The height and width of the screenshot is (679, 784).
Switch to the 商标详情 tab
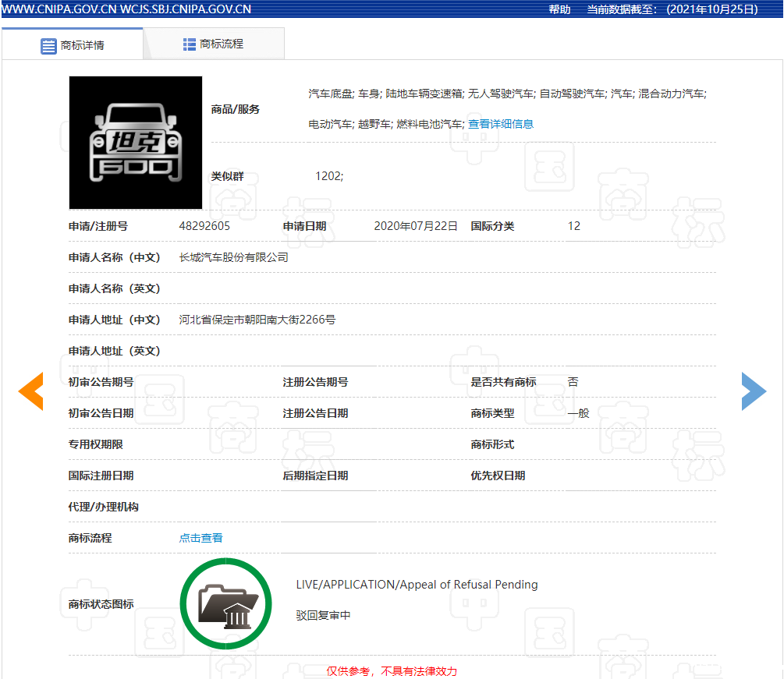(73, 45)
